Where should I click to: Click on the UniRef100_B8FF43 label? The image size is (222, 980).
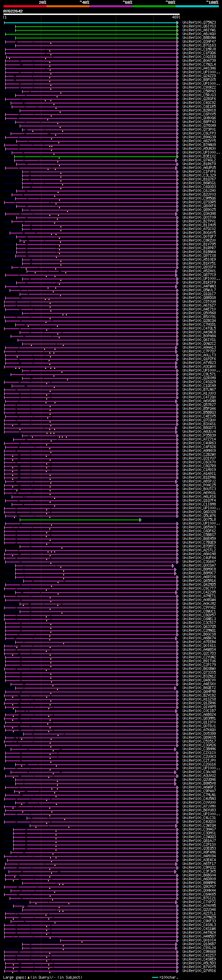[199, 122]
